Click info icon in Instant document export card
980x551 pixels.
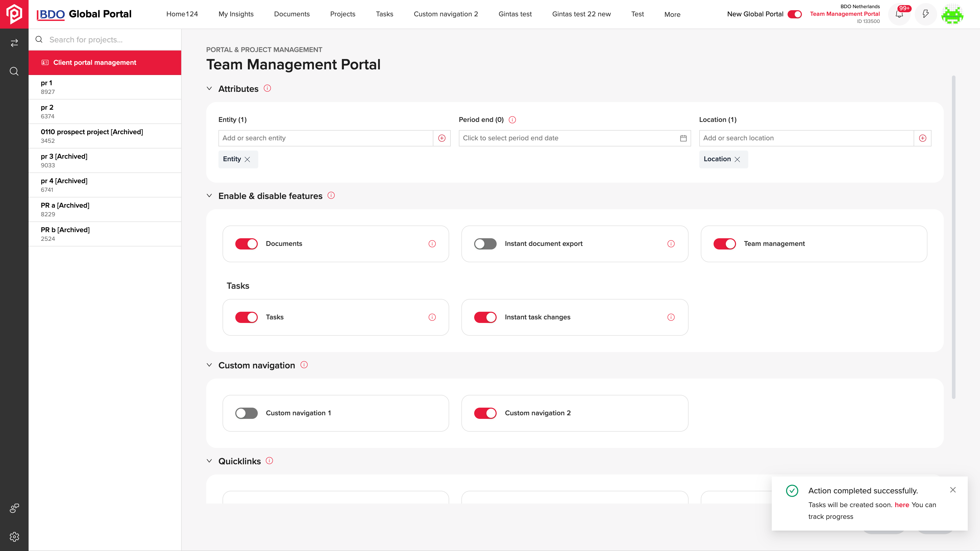(671, 244)
